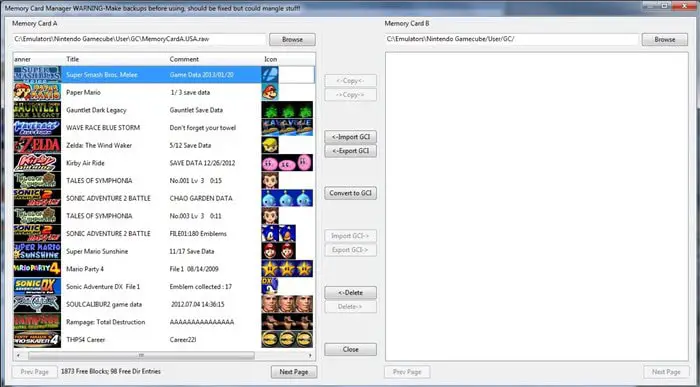Export selected save with <-Export GCI
The image size is (700, 387).
(x=350, y=151)
